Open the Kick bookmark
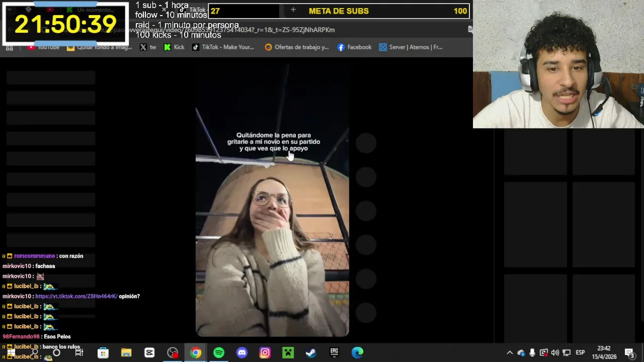The width and height of the screenshot is (644, 362). click(x=174, y=47)
